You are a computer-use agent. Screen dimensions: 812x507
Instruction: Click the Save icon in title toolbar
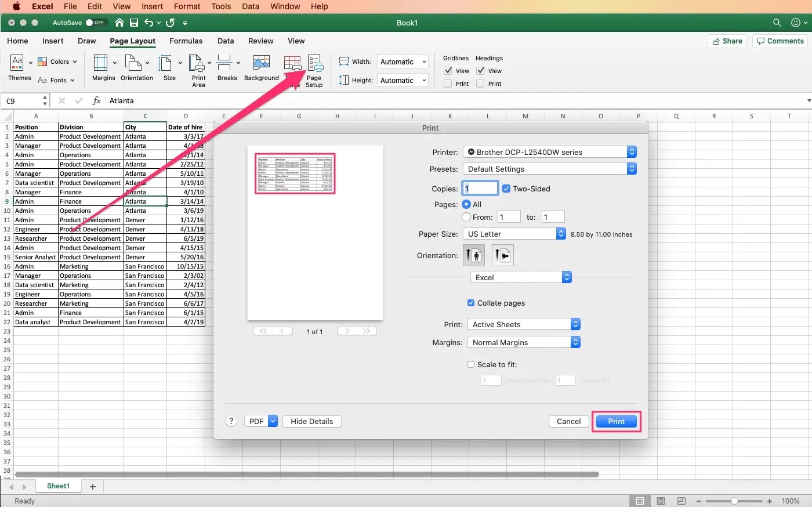134,23
